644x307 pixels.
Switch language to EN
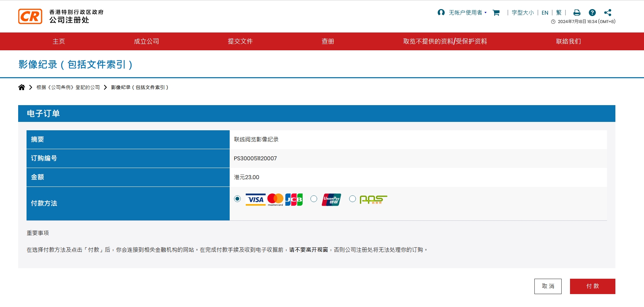click(x=545, y=13)
